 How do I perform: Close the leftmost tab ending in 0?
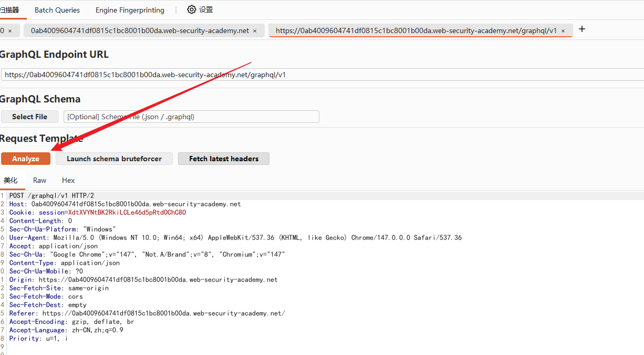[x=10, y=31]
